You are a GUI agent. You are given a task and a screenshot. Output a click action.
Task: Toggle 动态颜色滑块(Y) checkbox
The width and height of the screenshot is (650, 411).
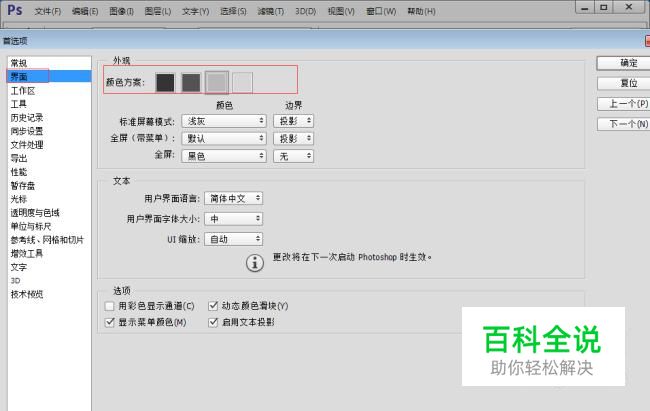pyautogui.click(x=213, y=306)
